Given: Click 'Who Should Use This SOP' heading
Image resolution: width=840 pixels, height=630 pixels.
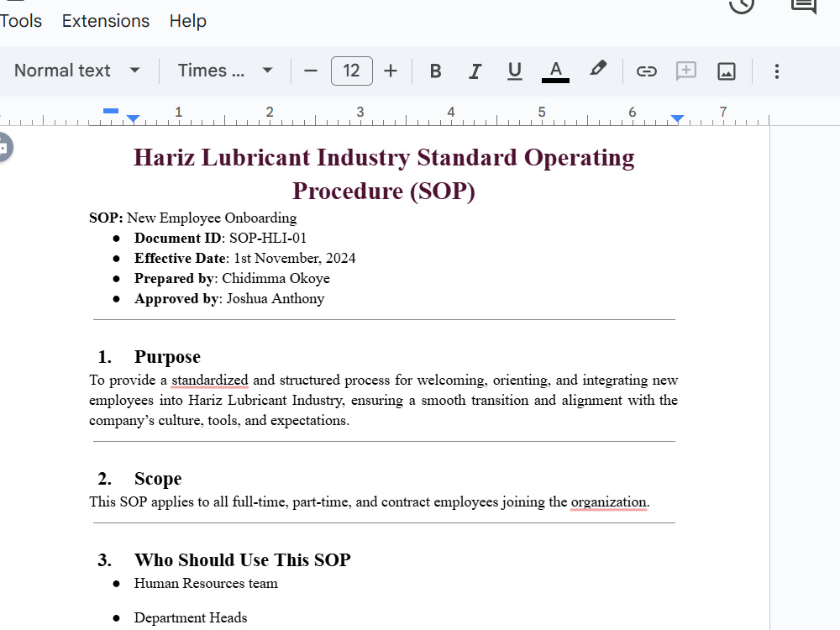Looking at the screenshot, I should pos(242,559).
